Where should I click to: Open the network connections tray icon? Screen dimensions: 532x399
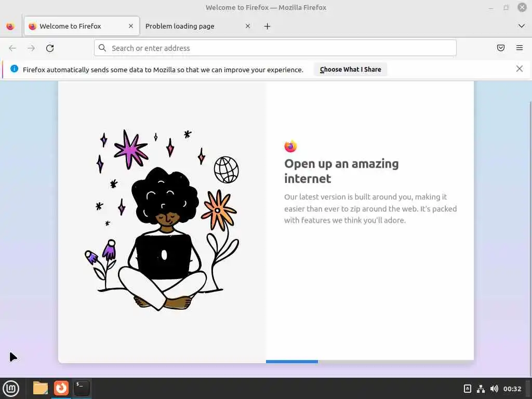click(481, 389)
